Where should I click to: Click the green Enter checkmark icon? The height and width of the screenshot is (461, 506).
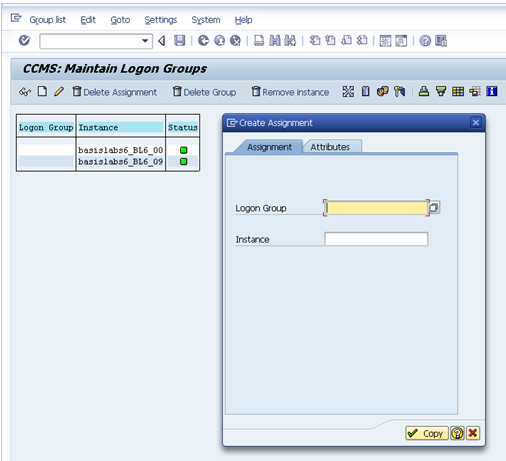coord(24,41)
